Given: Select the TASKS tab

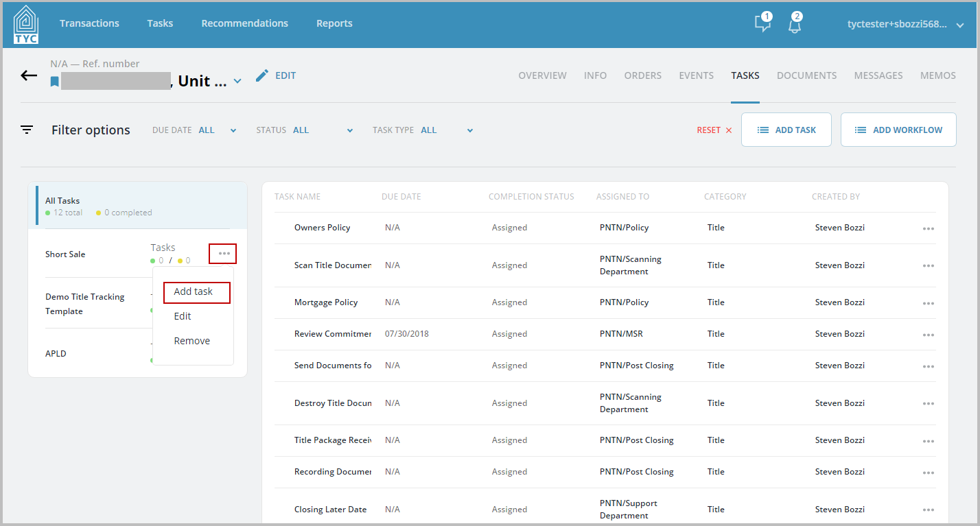Looking at the screenshot, I should 745,75.
